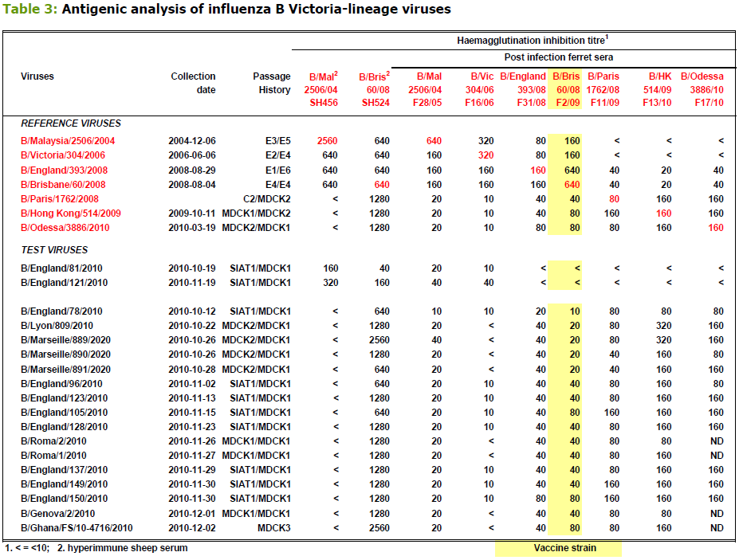
Task: Click the B/Odessa 3886/10 column header
Action: click(702, 89)
